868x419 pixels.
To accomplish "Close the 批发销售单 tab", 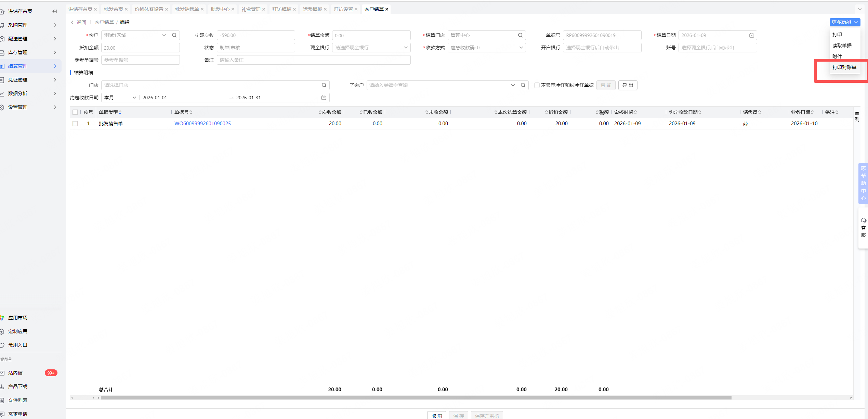I will pyautogui.click(x=202, y=9).
